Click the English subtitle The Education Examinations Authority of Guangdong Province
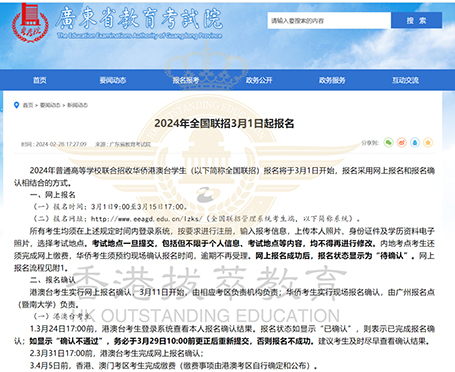 click(140, 35)
